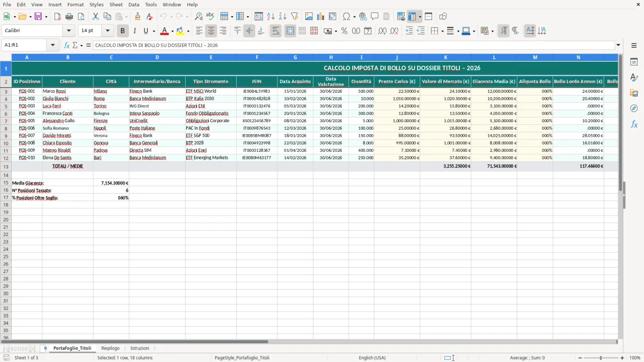Image resolution: width=644 pixels, height=362 pixels.
Task: Switch to the Istruzioni sheet tab
Action: 140,348
